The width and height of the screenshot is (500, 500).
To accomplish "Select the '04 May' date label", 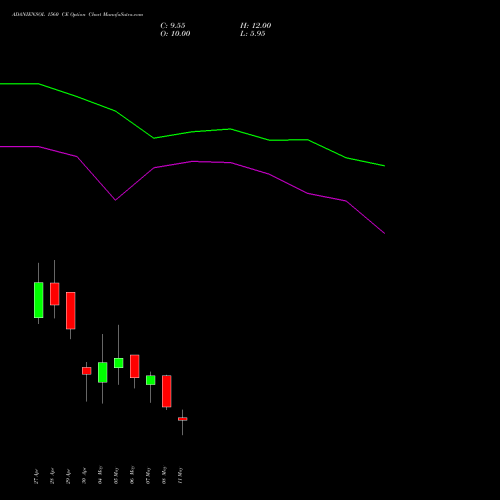I will pyautogui.click(x=100, y=475).
